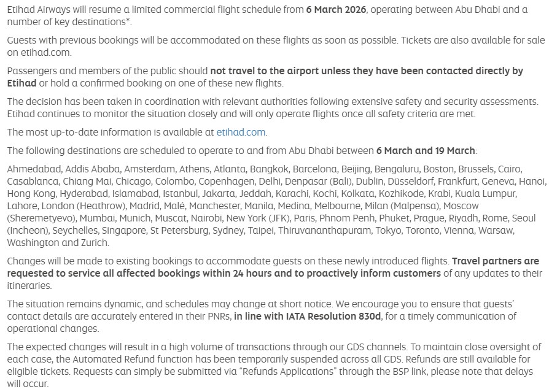The width and height of the screenshot is (549, 392).
Task: Click "Zurich" at end of destinations
Action: (x=95, y=242)
